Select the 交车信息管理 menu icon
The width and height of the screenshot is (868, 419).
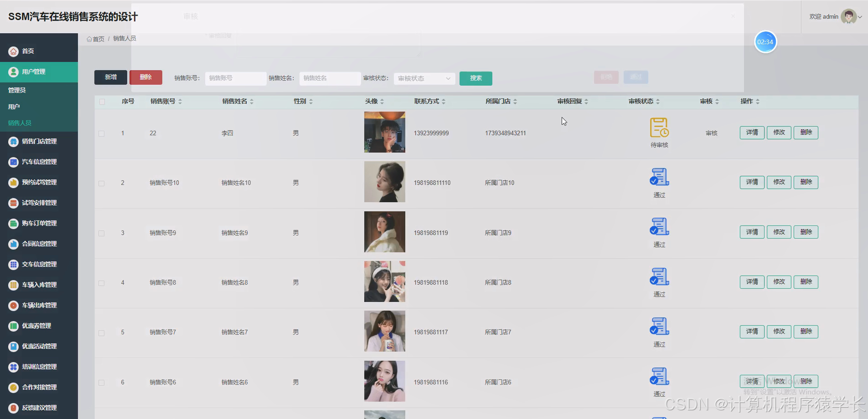tap(14, 265)
